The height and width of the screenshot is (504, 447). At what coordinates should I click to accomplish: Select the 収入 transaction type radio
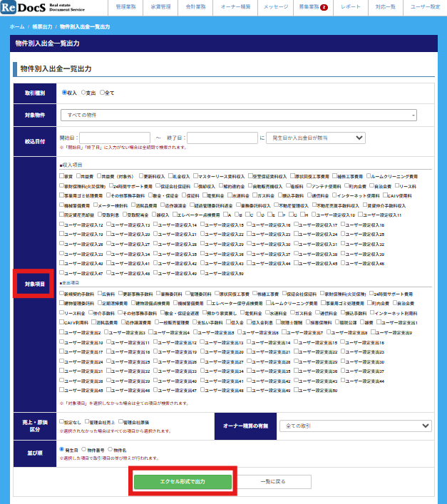pyautogui.click(x=64, y=93)
